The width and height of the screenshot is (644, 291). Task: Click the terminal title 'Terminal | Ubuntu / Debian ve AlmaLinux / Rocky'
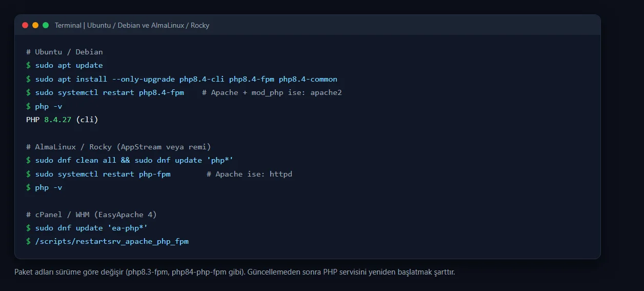[x=132, y=25]
